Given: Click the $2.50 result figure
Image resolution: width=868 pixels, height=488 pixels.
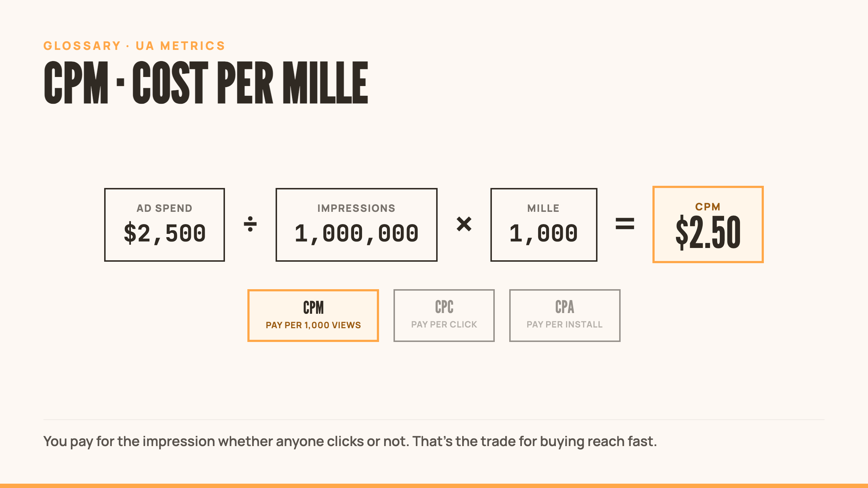Looking at the screenshot, I should [x=708, y=232].
